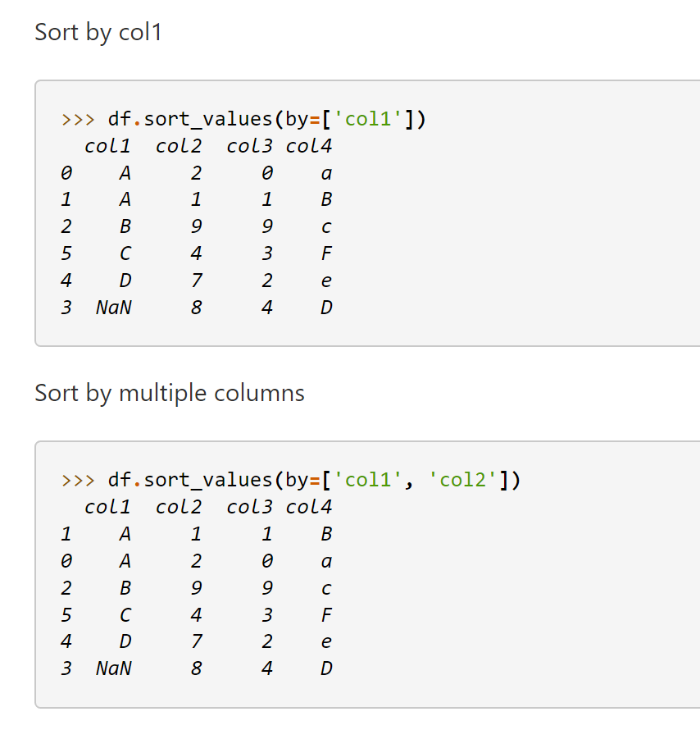This screenshot has width=700, height=730.
Task: Click the >>> prompt of the second code block
Action: click(x=78, y=480)
